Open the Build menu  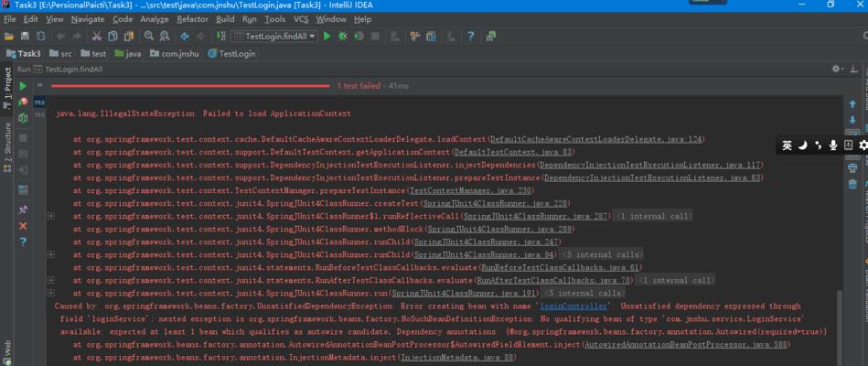tap(225, 19)
